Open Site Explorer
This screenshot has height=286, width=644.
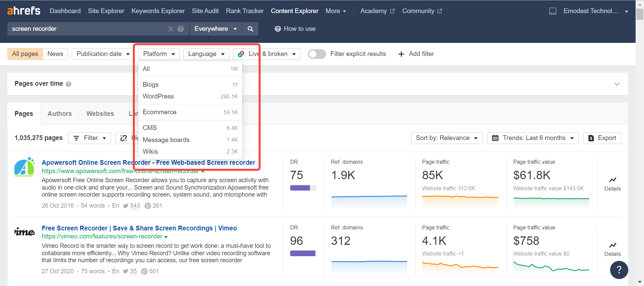(x=106, y=11)
